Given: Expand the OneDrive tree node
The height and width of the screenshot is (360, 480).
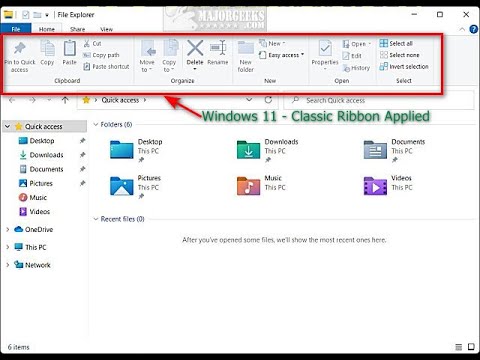Looking at the screenshot, I should click(x=8, y=230).
